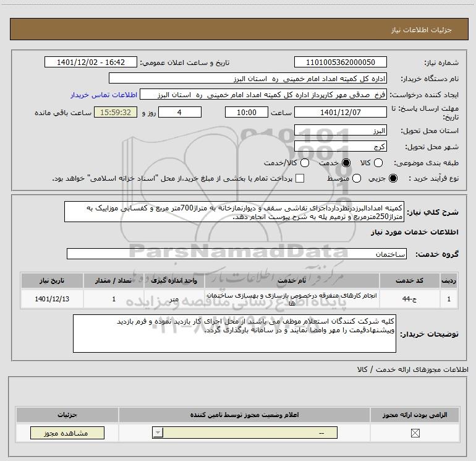Click the remaining time field 15:59:32
This screenshot has height=461, width=476.
coord(116,112)
